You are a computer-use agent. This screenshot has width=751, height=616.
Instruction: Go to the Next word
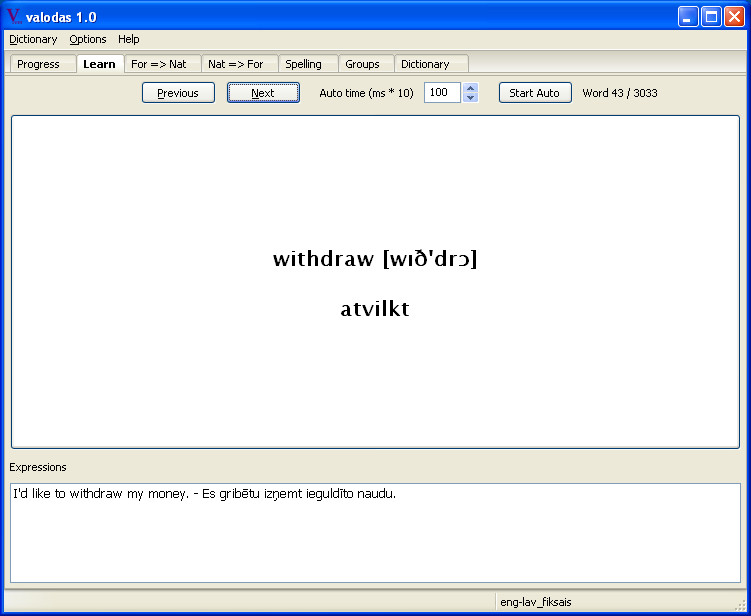tap(263, 93)
